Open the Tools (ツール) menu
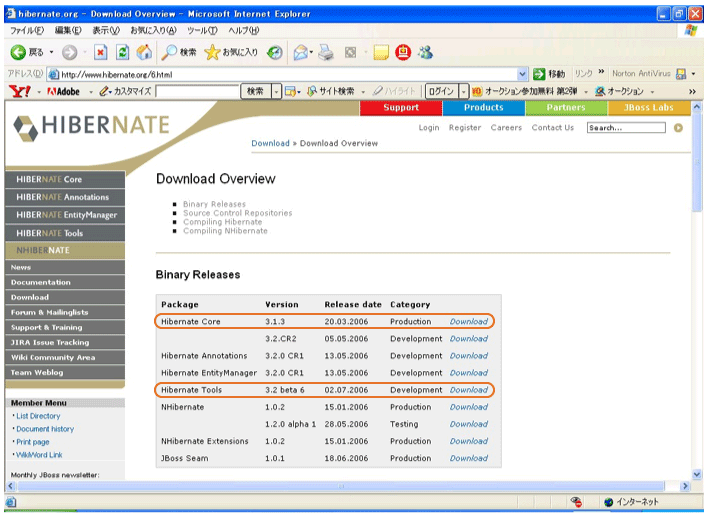Viewport: 710px width, 519px height. pyautogui.click(x=202, y=30)
